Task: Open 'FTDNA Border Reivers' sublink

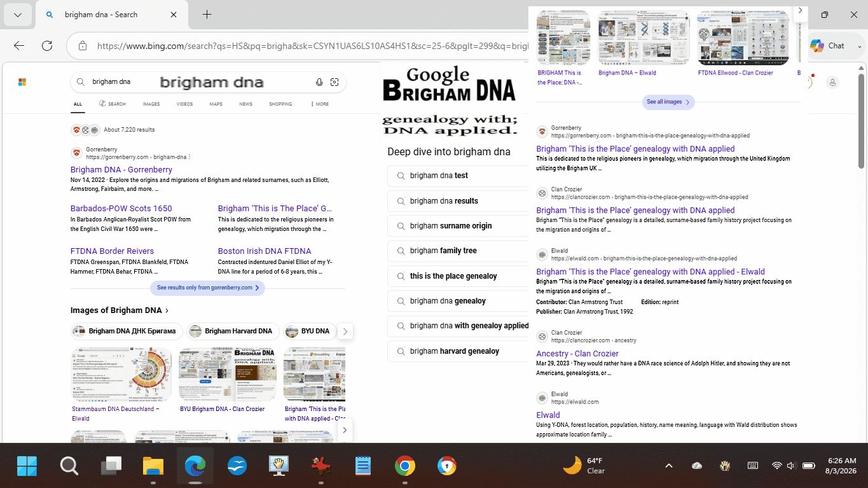Action: 113,251
